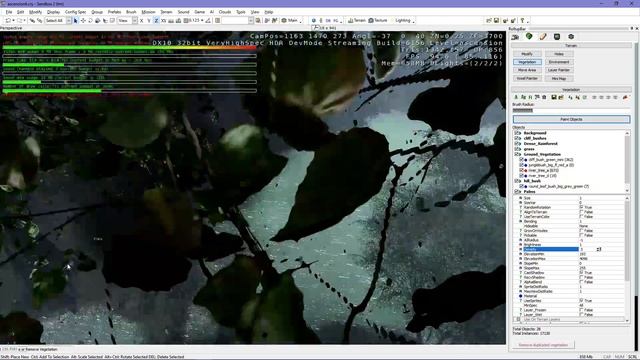Image resolution: width=640 pixels, height=360 pixels.
Task: Toggle the RandomRotation property checkbox
Action: coord(581,207)
